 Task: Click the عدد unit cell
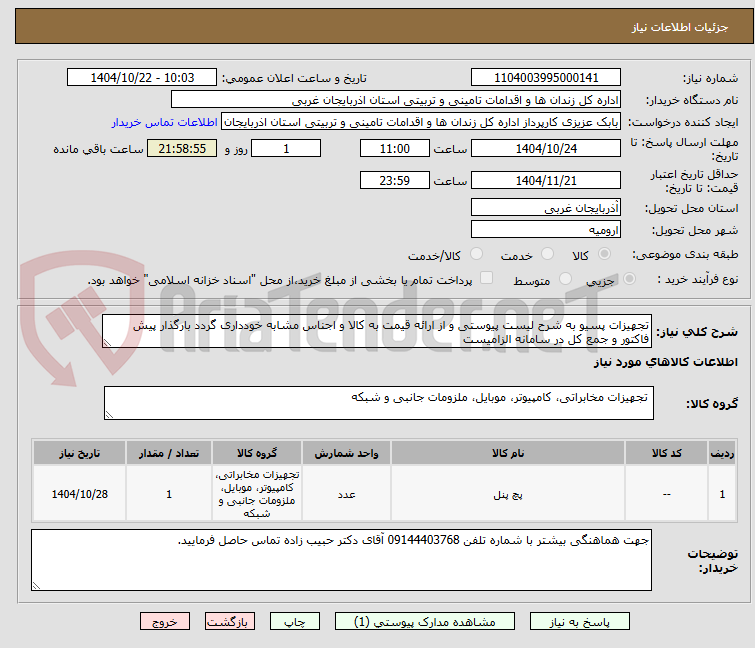(x=346, y=494)
